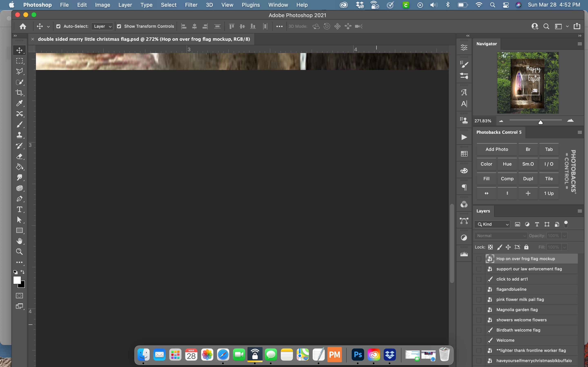Viewport: 588px width, 367px height.
Task: Select the Crop tool
Action: coord(19,93)
